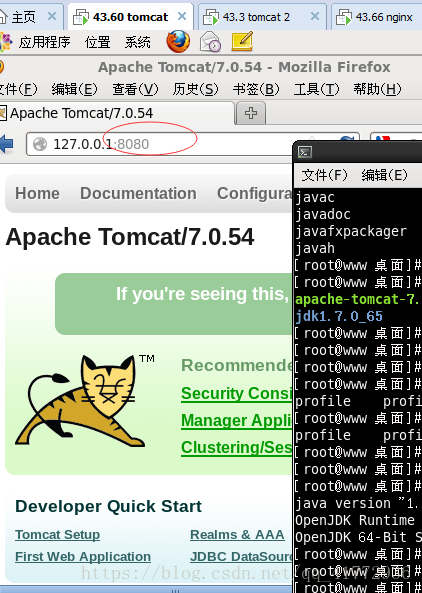
Task: Close the 主页 tab
Action: point(52,16)
